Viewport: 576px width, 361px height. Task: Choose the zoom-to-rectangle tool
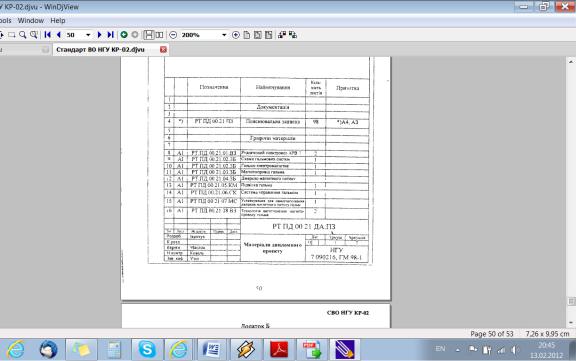click(34, 35)
